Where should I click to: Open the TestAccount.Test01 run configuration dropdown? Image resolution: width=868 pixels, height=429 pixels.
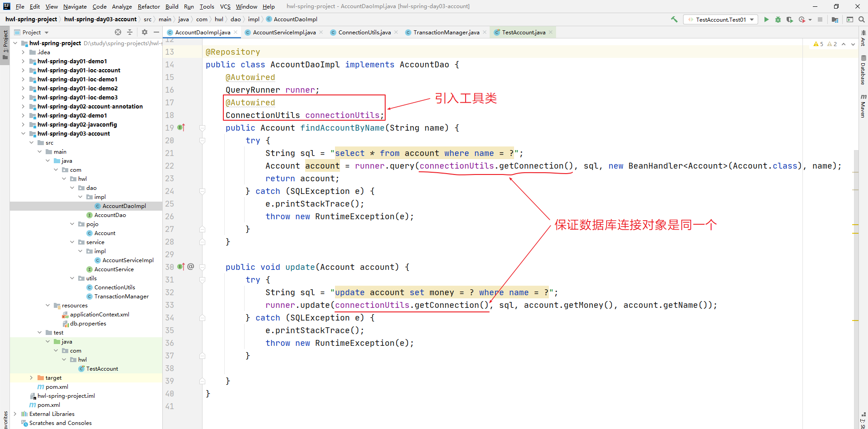click(x=721, y=19)
